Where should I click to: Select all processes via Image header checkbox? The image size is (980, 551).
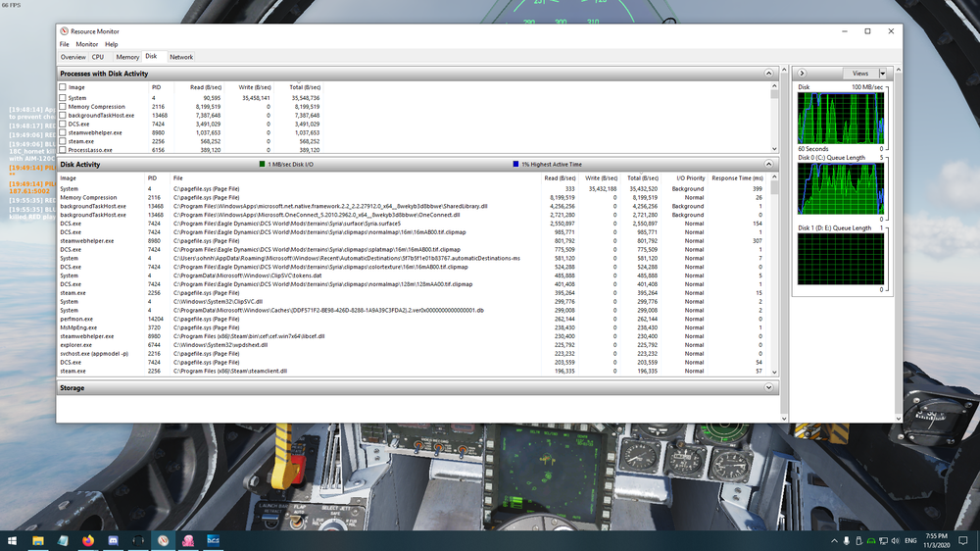(x=64, y=87)
